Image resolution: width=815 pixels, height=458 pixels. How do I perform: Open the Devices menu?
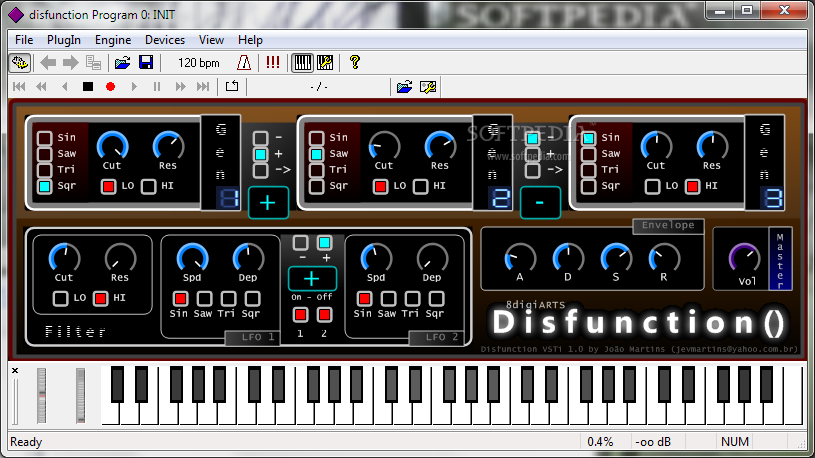165,40
